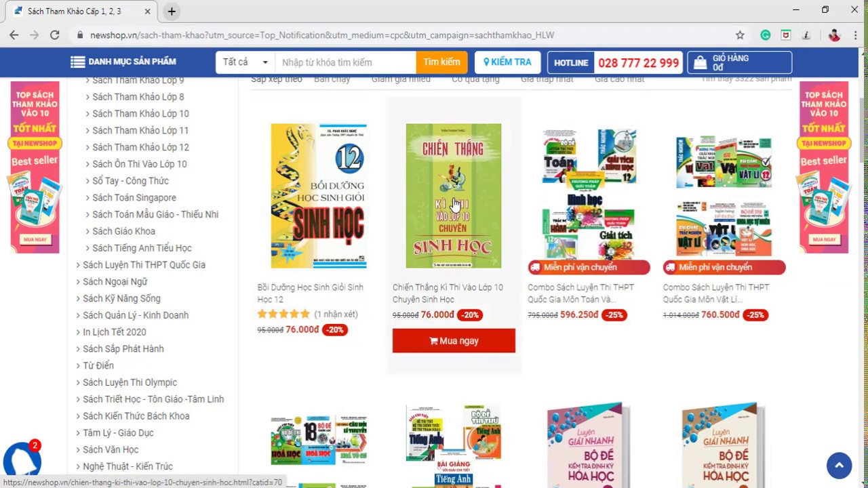This screenshot has width=868, height=488.
Task: Open a new browser tab
Action: tap(172, 12)
